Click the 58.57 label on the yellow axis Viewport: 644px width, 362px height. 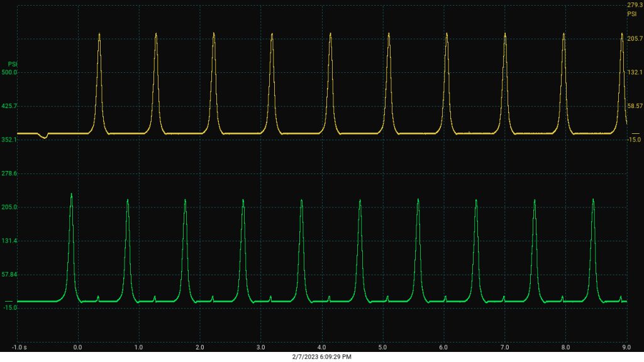(x=635, y=106)
